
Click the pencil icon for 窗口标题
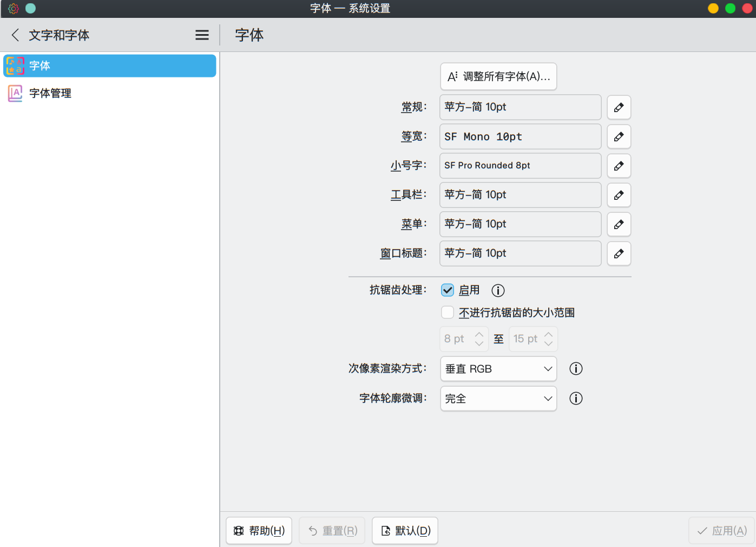tap(619, 253)
